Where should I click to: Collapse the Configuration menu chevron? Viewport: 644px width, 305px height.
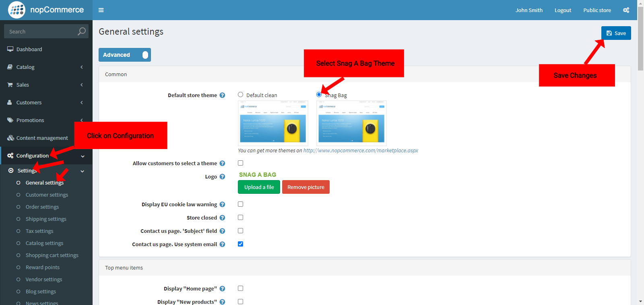(83, 156)
